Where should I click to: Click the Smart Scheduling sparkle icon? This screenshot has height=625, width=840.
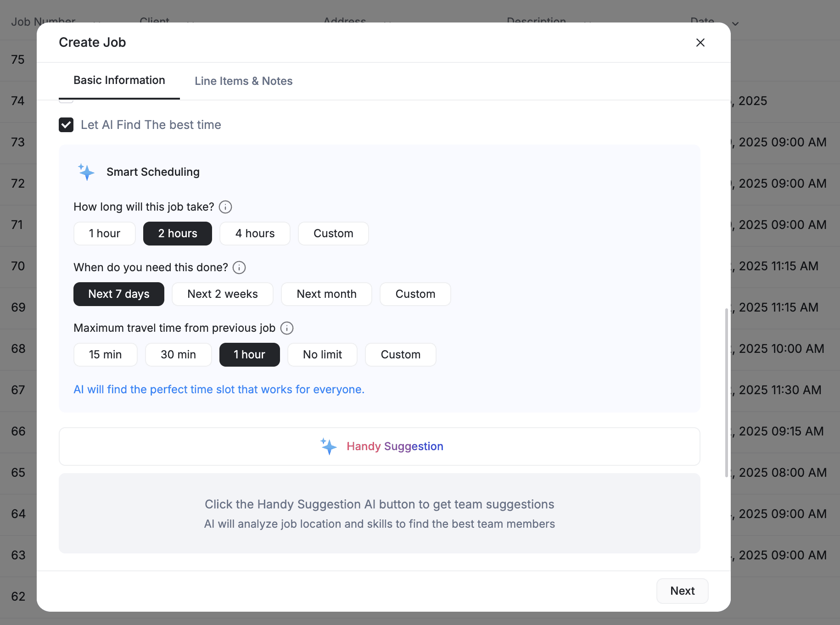(x=86, y=172)
